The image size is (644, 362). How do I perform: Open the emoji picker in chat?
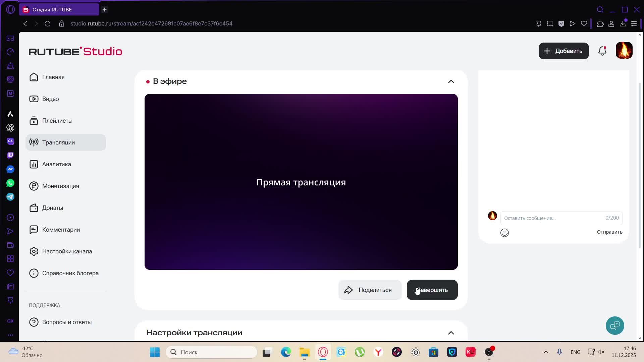504,233
